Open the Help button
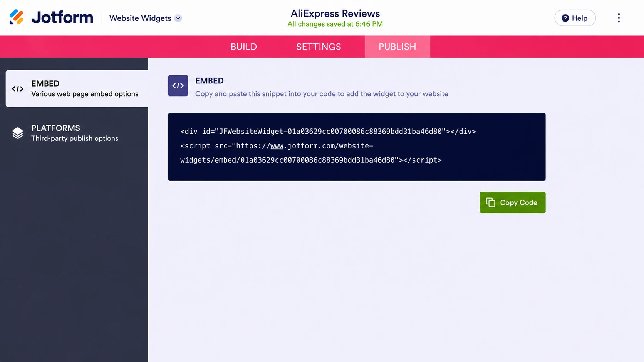The width and height of the screenshot is (644, 362). click(x=575, y=18)
